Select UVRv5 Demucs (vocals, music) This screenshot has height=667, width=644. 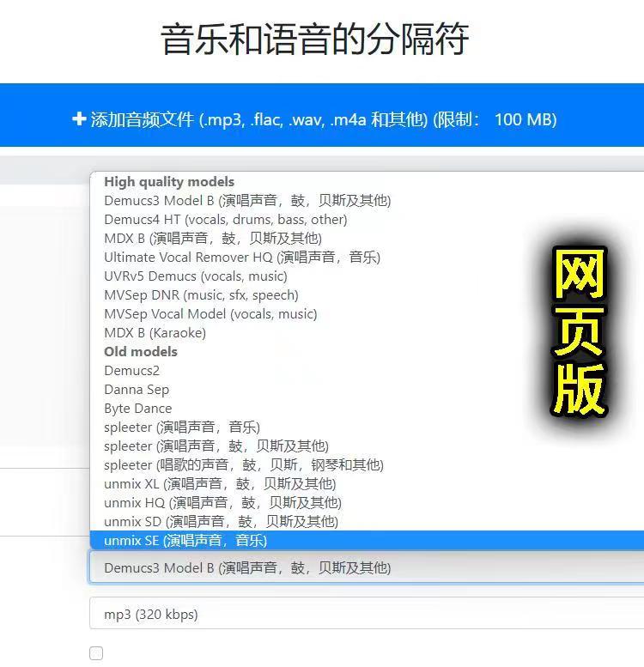[196, 276]
